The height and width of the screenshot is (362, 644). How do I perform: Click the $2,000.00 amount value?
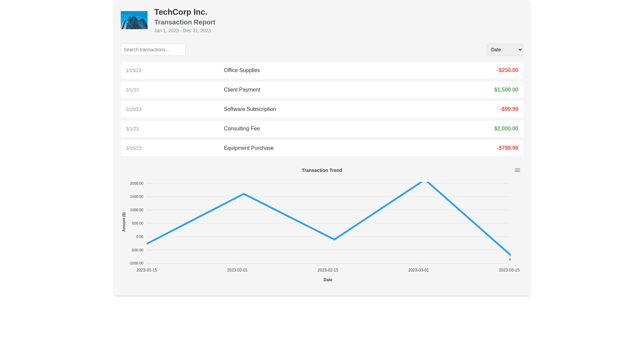tap(506, 129)
